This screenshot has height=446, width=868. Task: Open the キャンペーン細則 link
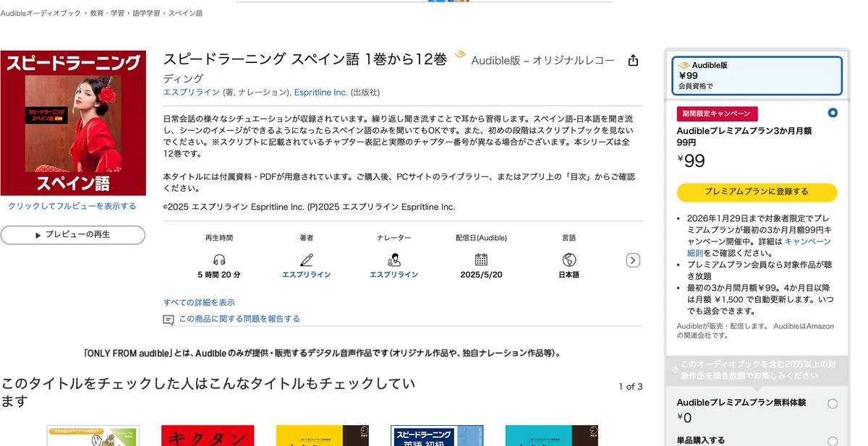click(x=759, y=247)
